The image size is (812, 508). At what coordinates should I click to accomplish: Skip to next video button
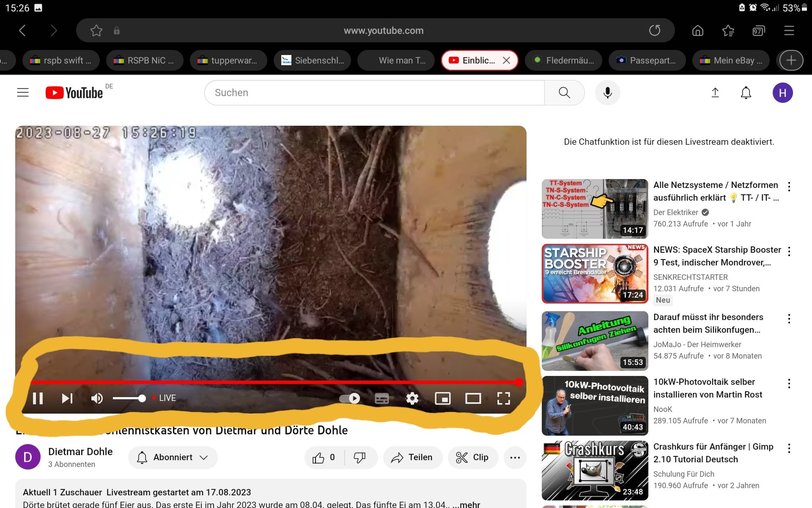coord(67,398)
